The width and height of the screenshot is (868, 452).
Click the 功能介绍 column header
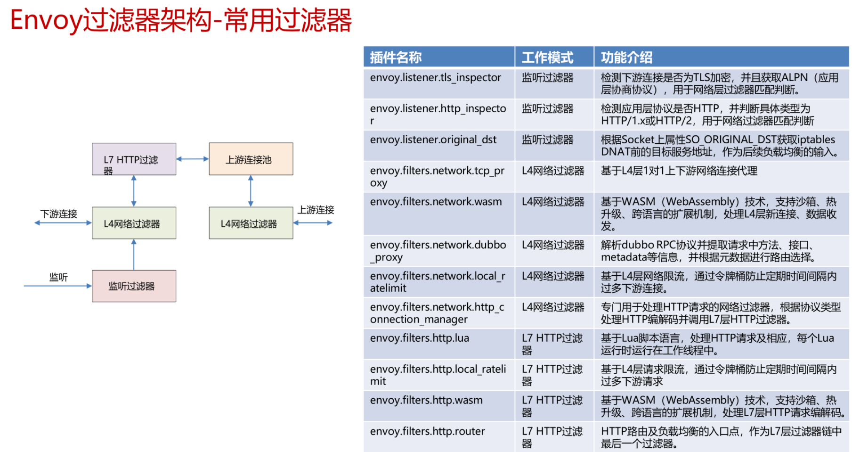click(722, 57)
